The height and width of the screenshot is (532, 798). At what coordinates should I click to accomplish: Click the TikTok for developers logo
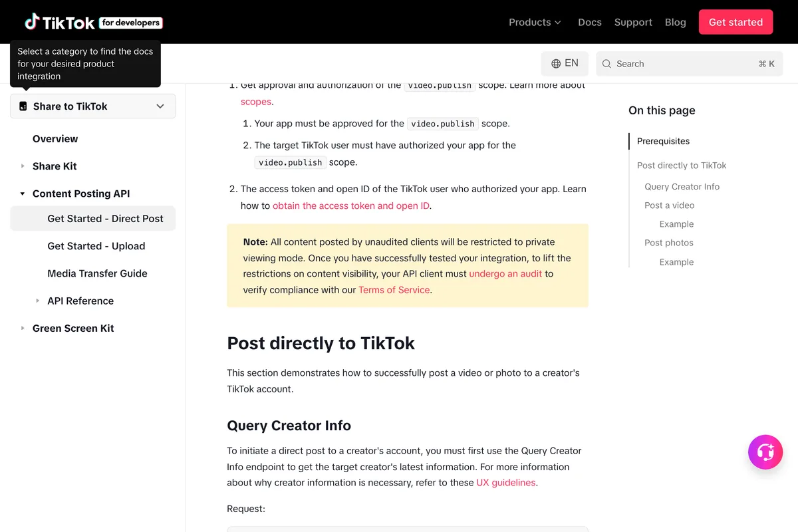click(94, 22)
